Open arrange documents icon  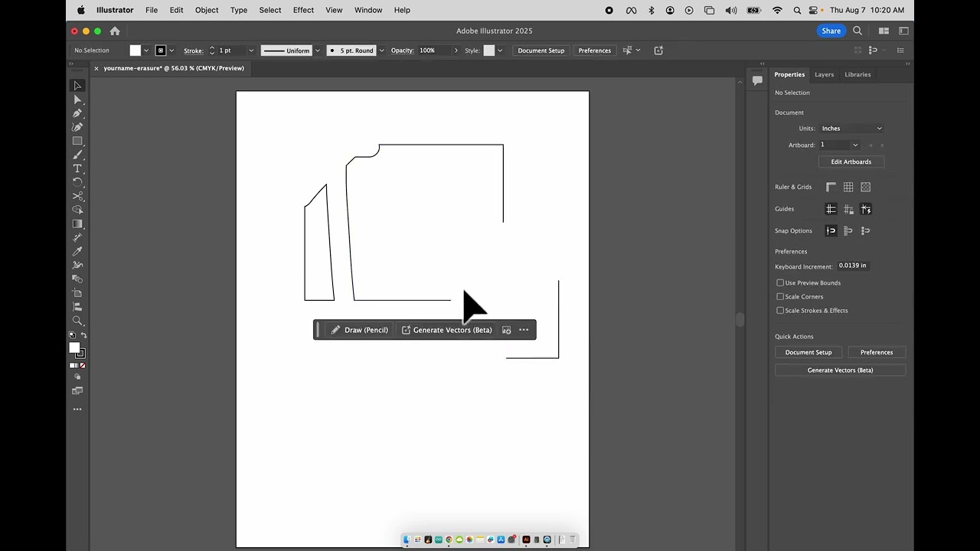click(x=884, y=31)
